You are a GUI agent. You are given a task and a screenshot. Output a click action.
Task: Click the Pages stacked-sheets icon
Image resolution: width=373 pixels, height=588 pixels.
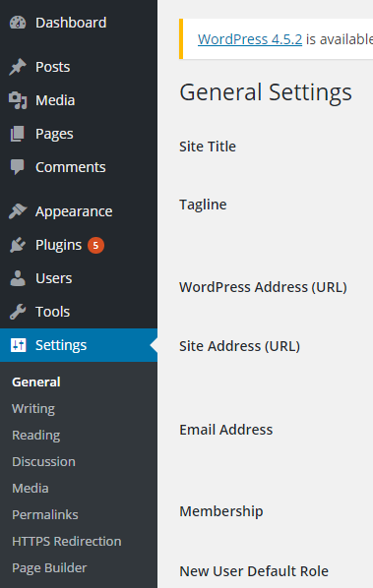(18, 134)
